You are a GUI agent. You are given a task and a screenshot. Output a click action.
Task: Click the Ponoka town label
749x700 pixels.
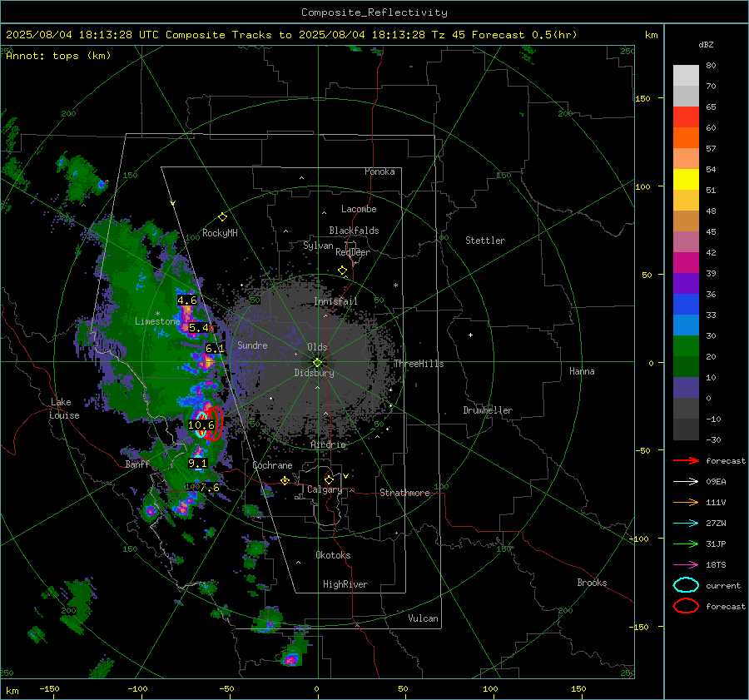pos(379,171)
